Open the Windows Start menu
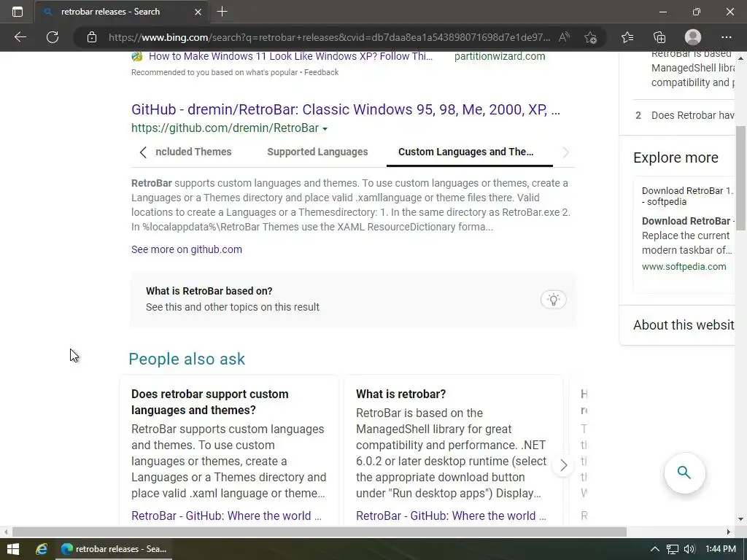Viewport: 747px width, 560px height. coord(13,549)
